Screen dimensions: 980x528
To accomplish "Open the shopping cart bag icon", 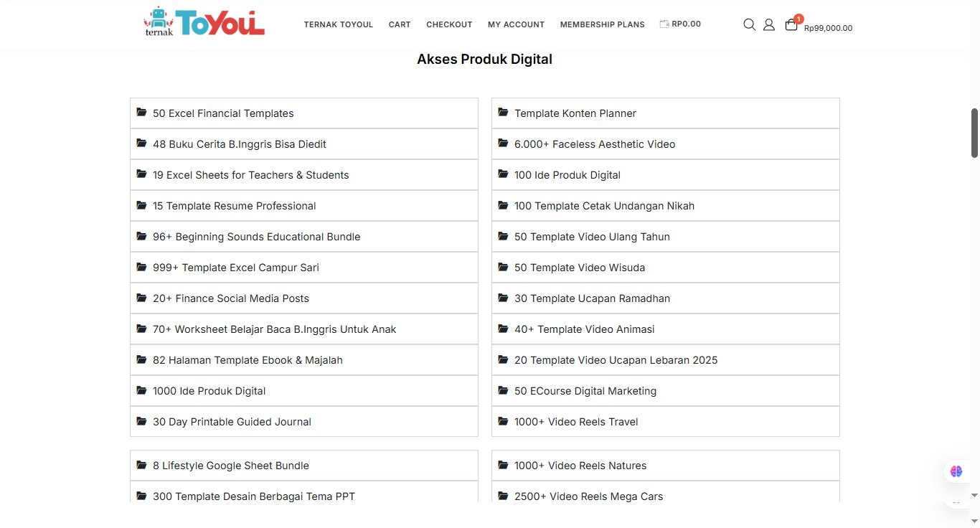I will [x=791, y=24].
